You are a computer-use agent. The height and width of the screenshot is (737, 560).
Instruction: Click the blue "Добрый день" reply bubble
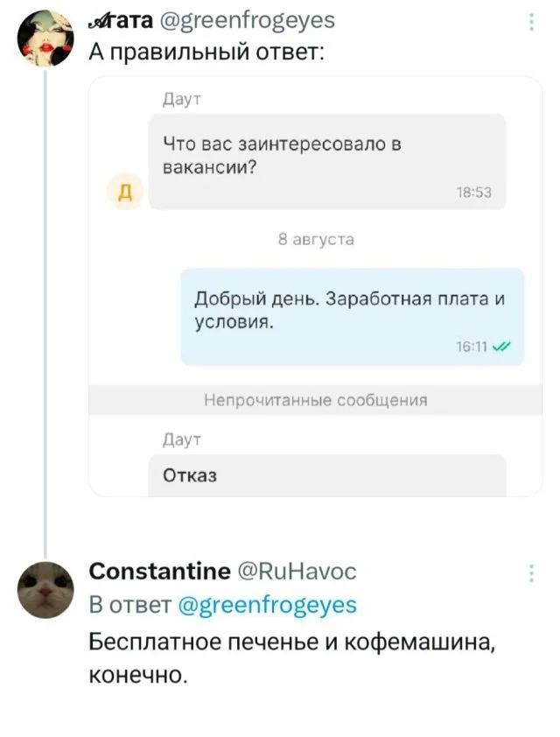[x=352, y=315]
